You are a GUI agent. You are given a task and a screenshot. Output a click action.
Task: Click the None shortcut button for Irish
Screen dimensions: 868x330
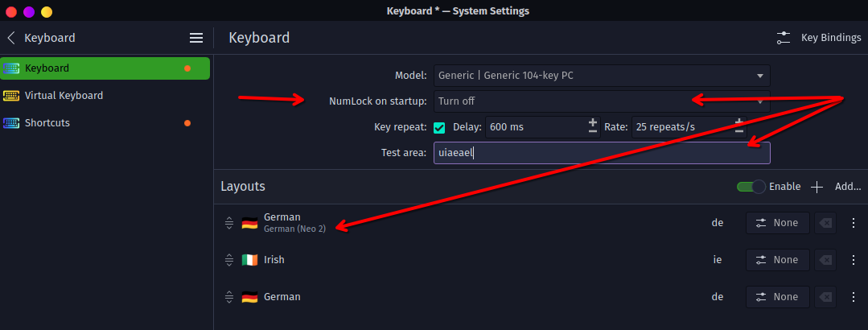coord(778,260)
